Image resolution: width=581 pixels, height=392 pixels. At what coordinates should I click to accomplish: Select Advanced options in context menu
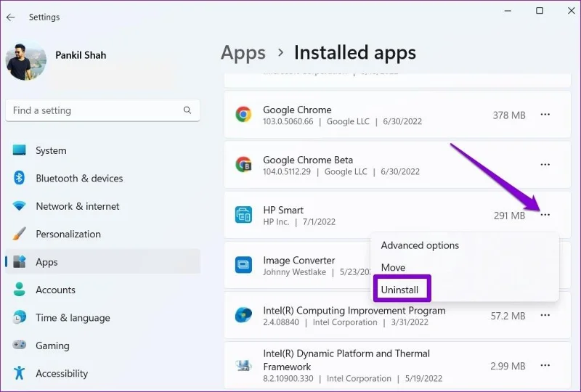click(x=420, y=245)
